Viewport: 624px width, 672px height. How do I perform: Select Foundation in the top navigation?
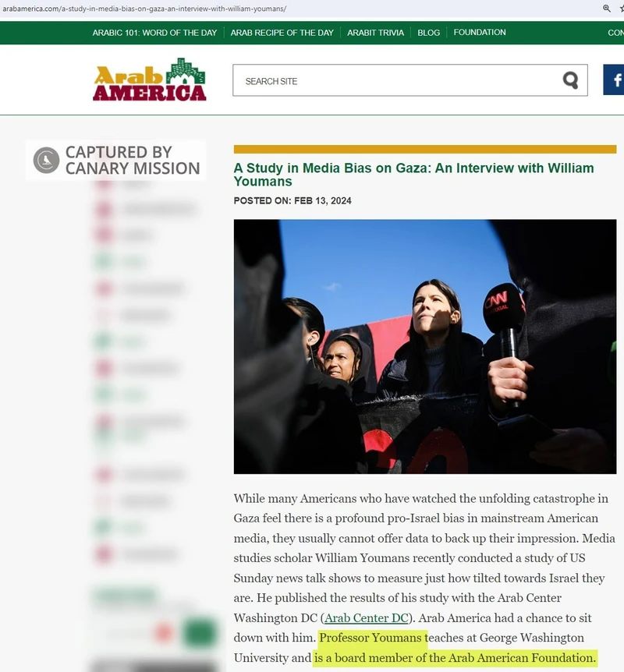point(480,33)
